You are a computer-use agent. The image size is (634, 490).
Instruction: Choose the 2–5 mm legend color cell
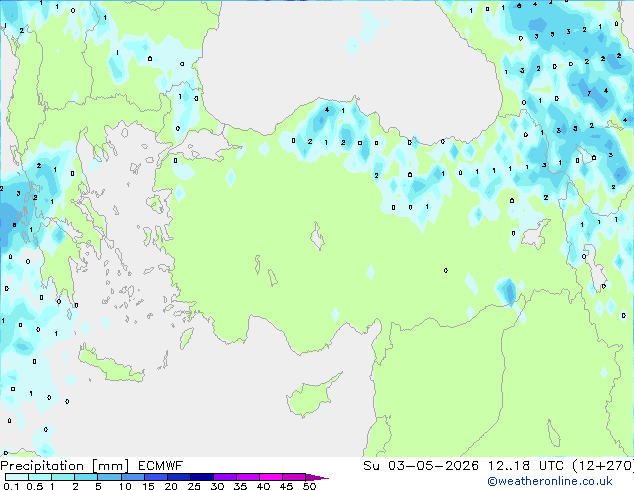click(x=86, y=477)
